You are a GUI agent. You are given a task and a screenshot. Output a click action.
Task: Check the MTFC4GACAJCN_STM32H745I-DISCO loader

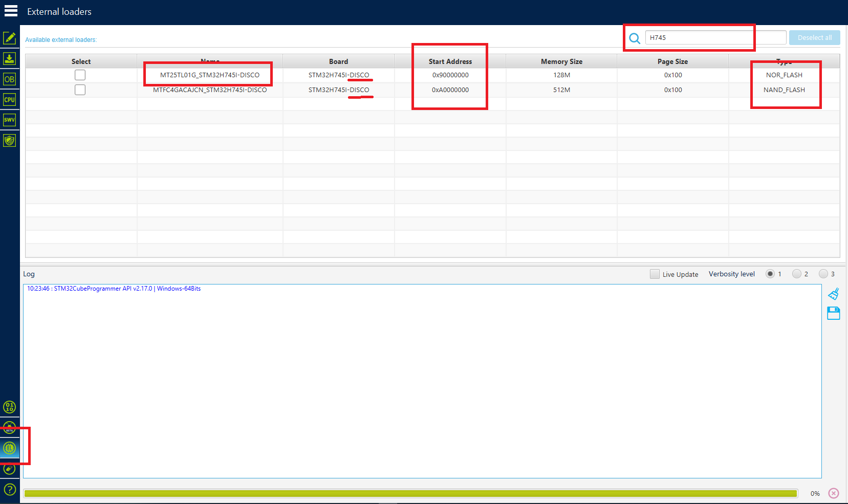pos(80,90)
